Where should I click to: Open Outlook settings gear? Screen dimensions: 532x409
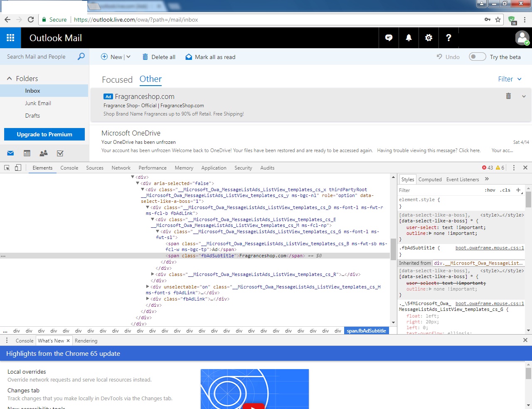(x=429, y=38)
